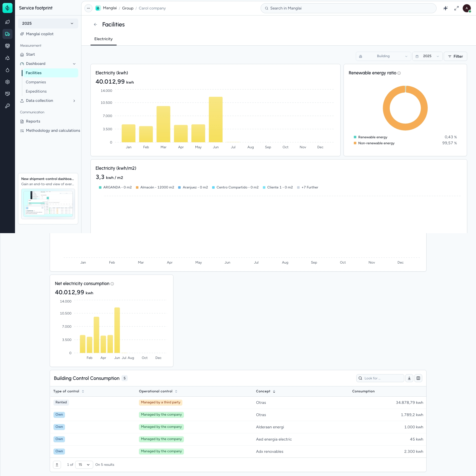Open settings via the gear icon
The image size is (476, 476).
7,82
